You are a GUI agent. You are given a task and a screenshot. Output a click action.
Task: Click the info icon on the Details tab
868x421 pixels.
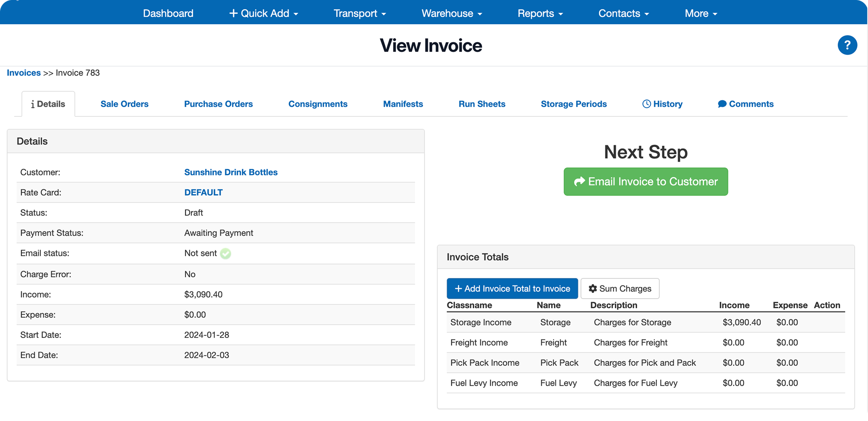point(34,104)
